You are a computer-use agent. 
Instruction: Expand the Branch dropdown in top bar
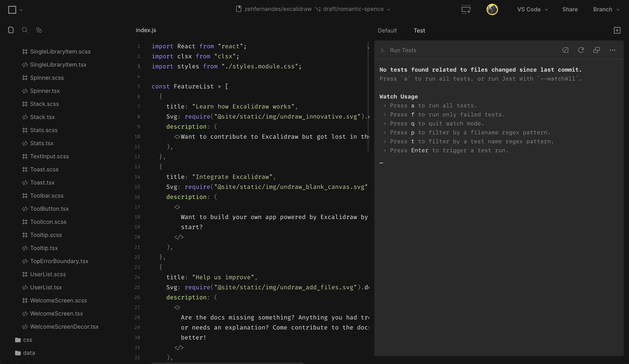pyautogui.click(x=606, y=9)
